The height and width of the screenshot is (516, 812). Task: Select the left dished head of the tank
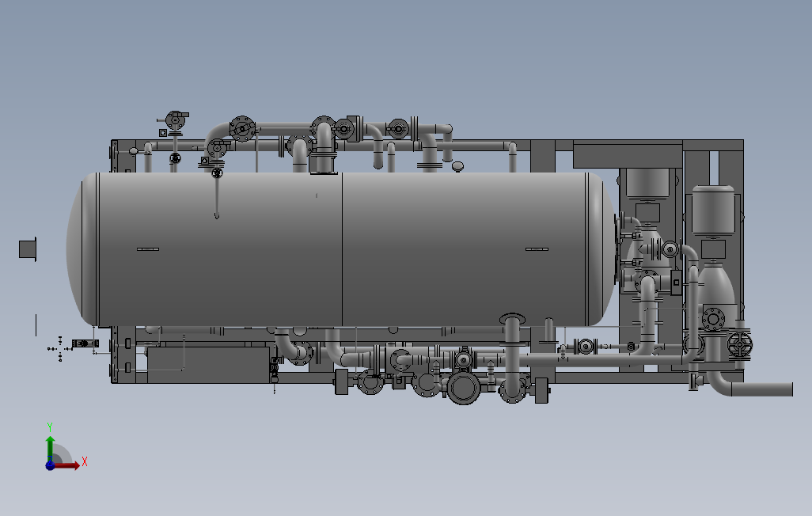tap(82, 249)
